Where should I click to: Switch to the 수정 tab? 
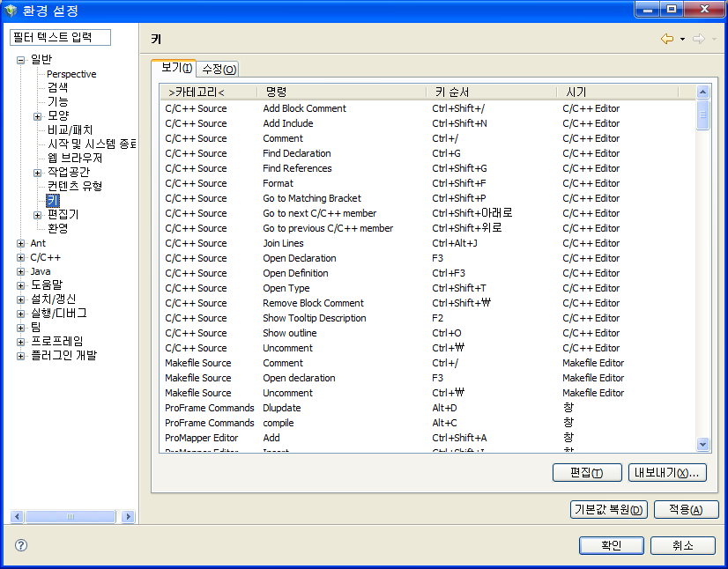point(219,70)
